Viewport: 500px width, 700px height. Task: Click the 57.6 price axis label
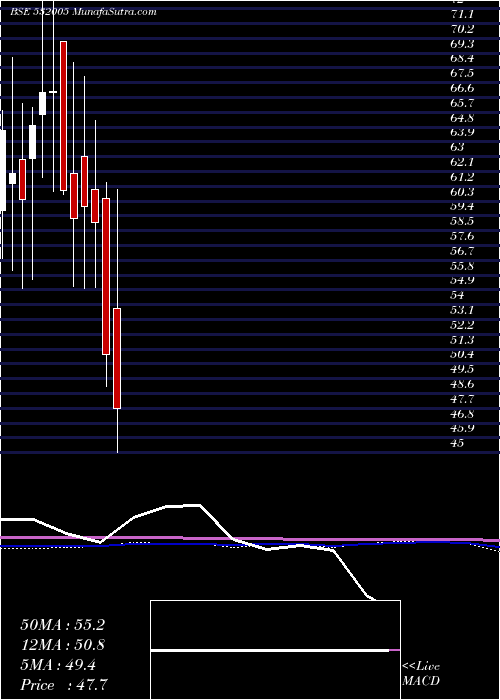[x=462, y=236]
